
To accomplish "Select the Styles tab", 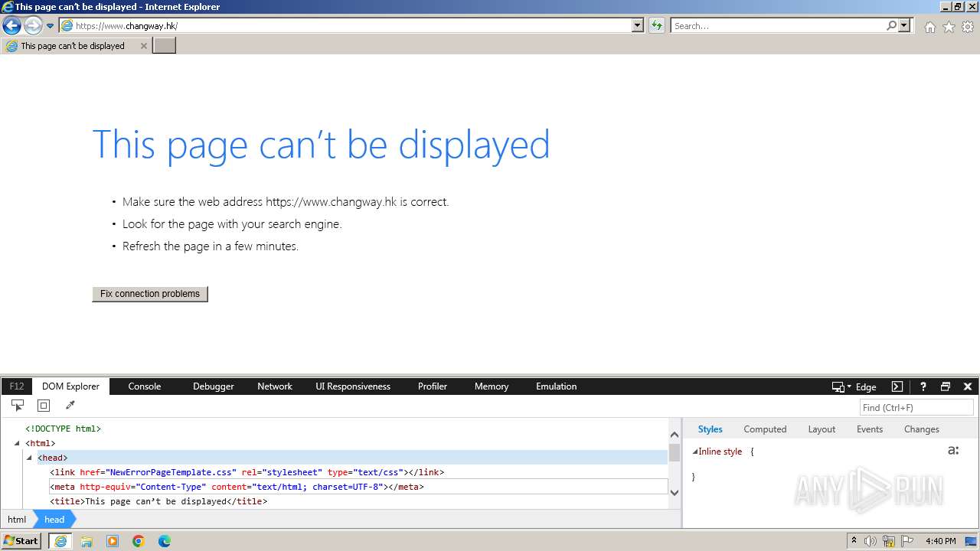I will [710, 429].
